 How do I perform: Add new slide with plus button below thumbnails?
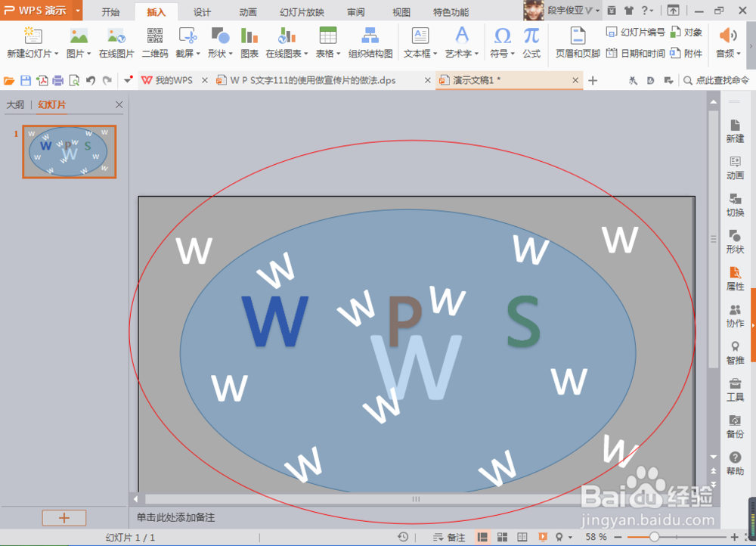[64, 517]
